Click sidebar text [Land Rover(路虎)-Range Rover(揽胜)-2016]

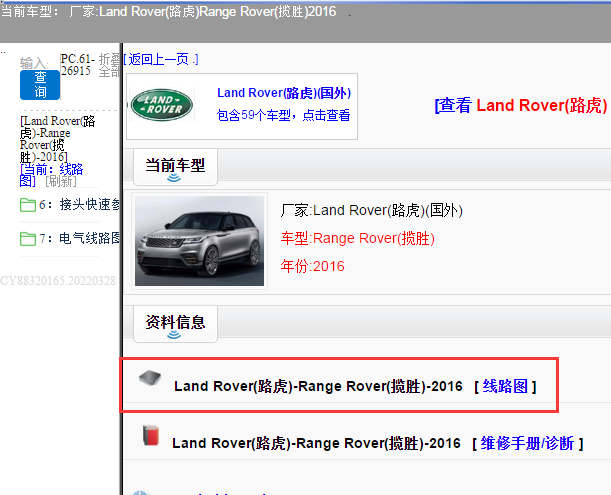point(57,139)
